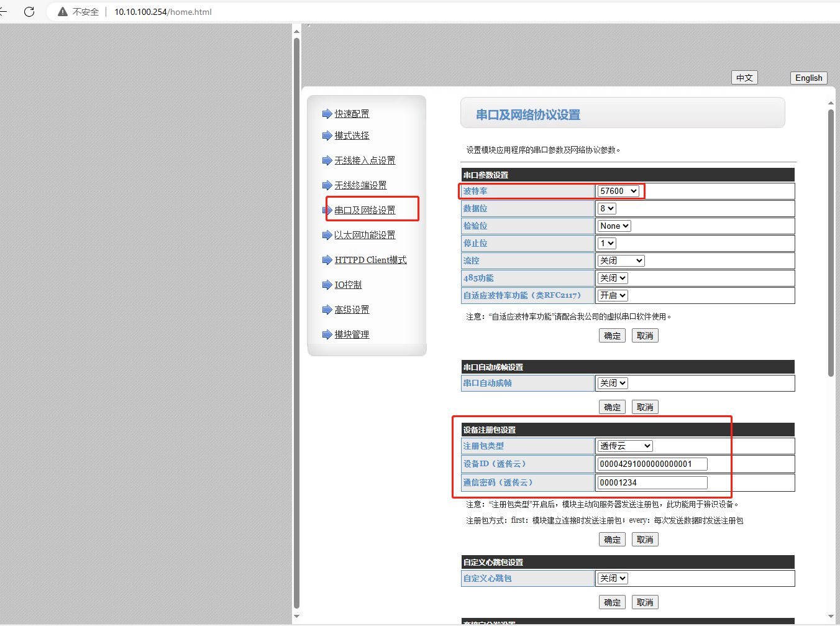Go to 高级设置 in sidebar menu
Screen dimensions: 840x626
(352, 310)
